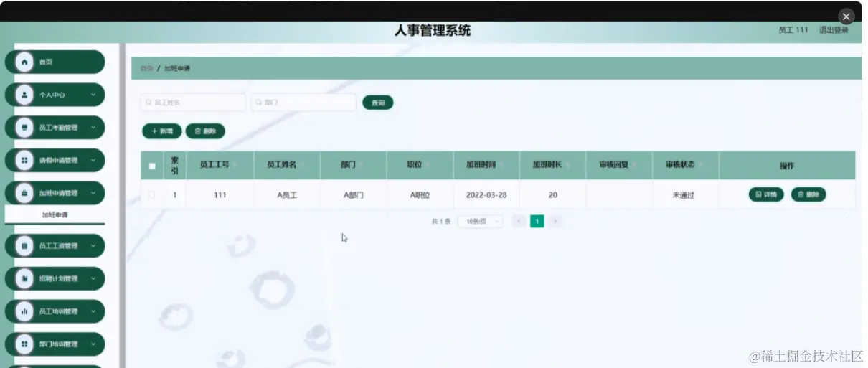Click the employee number cell 111
868x368 pixels.
pyautogui.click(x=220, y=195)
